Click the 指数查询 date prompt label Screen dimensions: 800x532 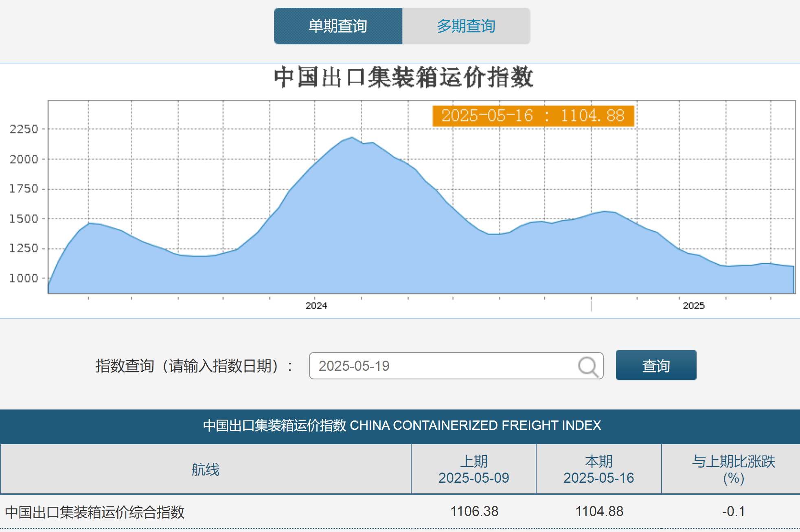pyautogui.click(x=193, y=366)
